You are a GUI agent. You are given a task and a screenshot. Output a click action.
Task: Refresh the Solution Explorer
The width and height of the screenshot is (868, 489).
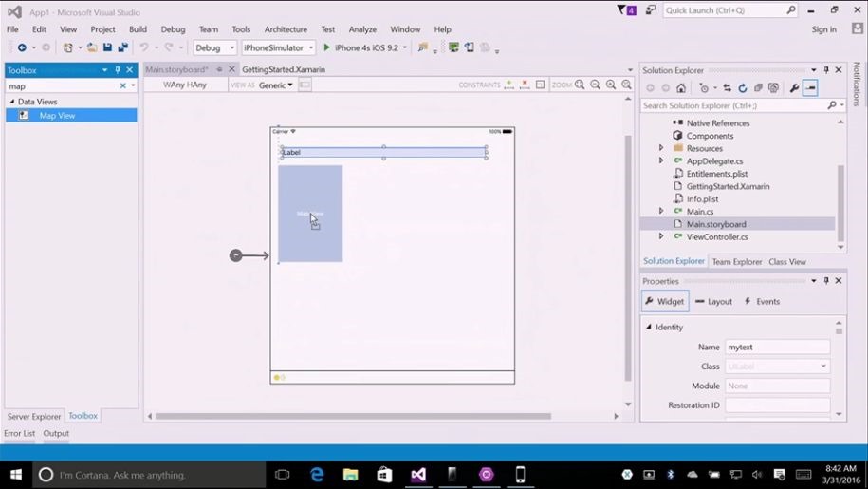[743, 88]
